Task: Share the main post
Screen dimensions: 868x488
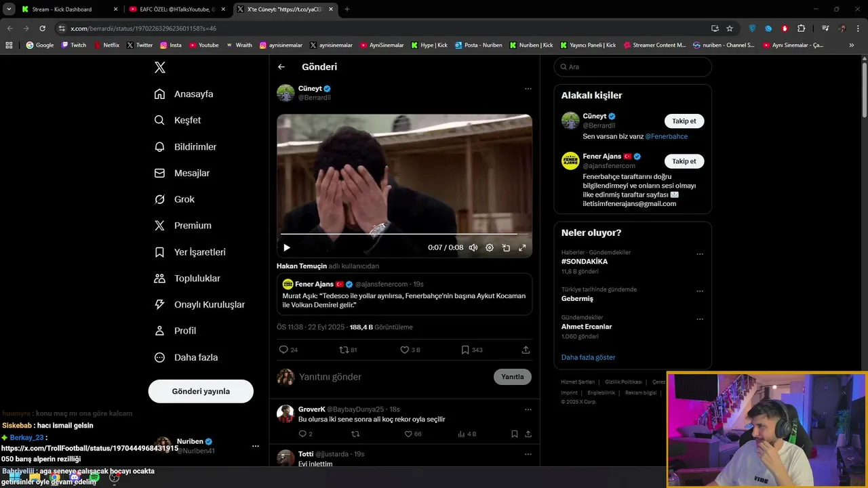Action: pyautogui.click(x=526, y=350)
